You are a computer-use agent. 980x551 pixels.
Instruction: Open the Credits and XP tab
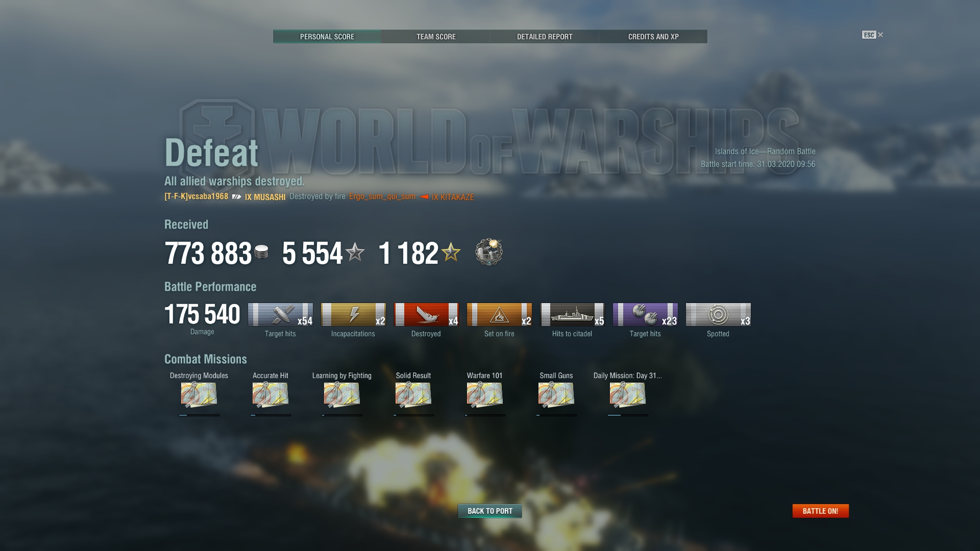pos(653,37)
